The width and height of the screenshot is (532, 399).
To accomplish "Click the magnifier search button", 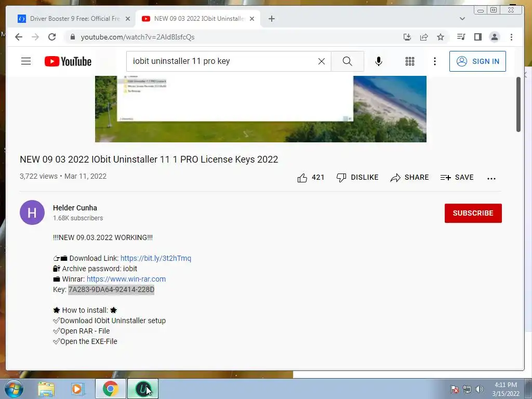I will point(348,61).
